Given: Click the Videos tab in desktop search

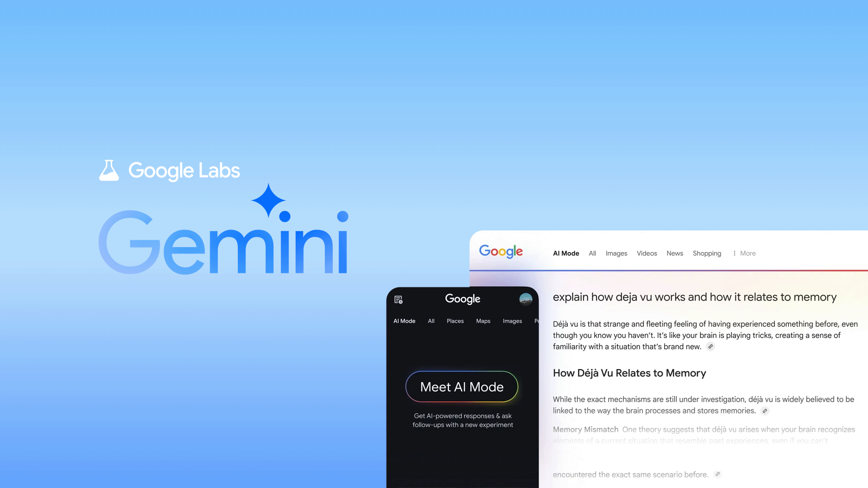Looking at the screenshot, I should pos(647,253).
